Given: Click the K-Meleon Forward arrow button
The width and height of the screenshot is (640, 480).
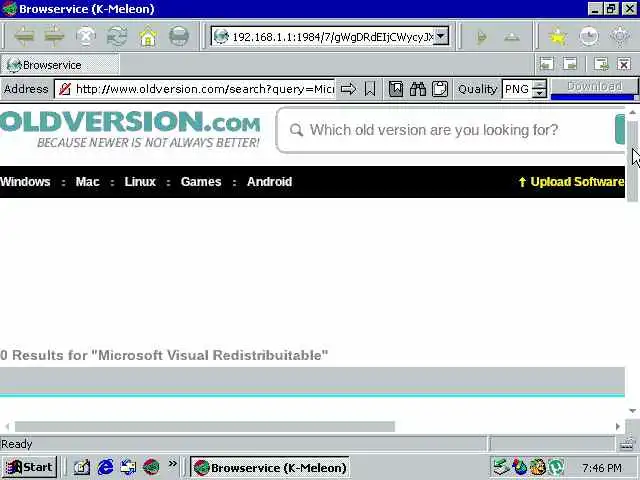Looking at the screenshot, I should click(x=54, y=36).
